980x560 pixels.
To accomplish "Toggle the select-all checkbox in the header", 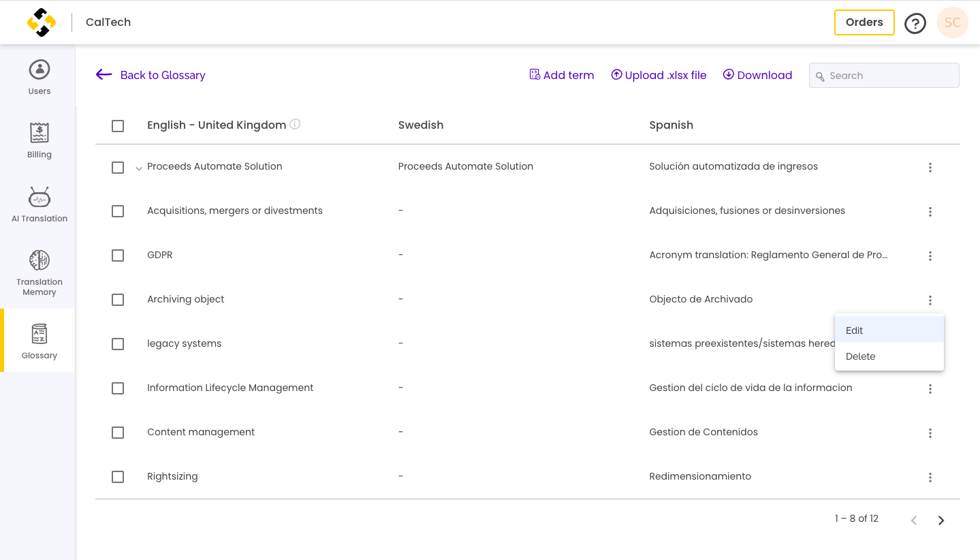I will click(x=118, y=126).
